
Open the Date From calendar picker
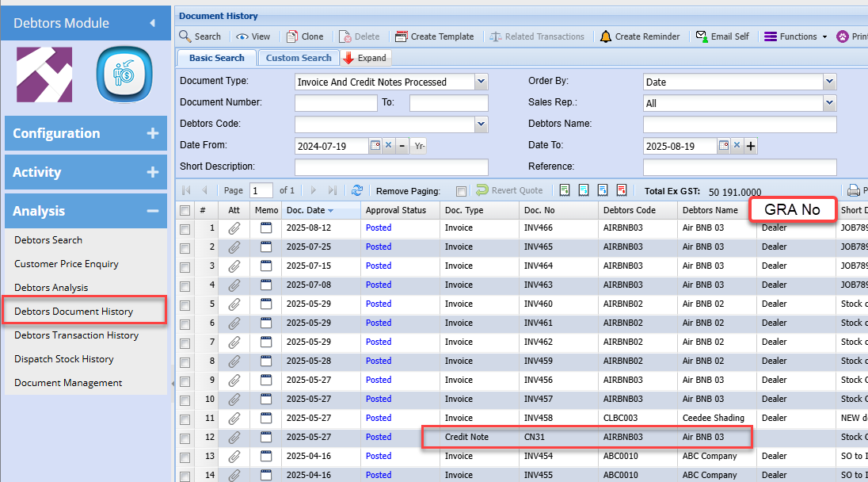click(375, 146)
